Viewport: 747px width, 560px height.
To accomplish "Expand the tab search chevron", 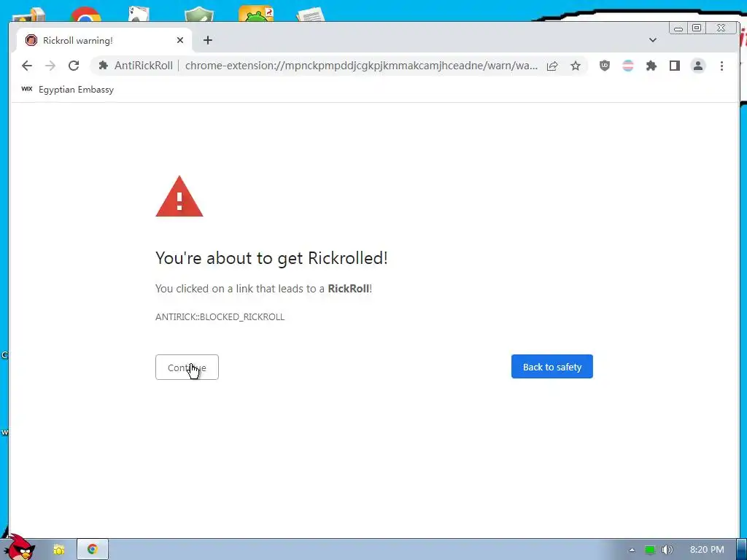I will (x=653, y=40).
